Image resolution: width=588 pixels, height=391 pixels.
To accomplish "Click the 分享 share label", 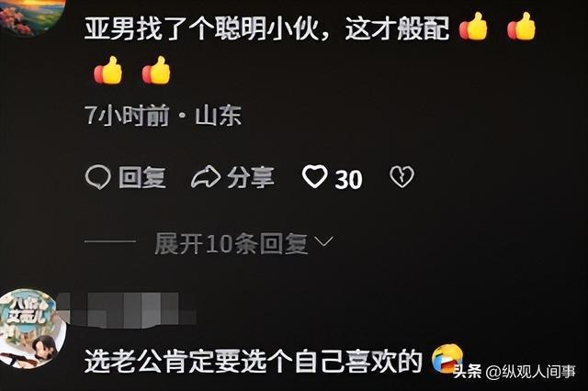I will (x=251, y=177).
